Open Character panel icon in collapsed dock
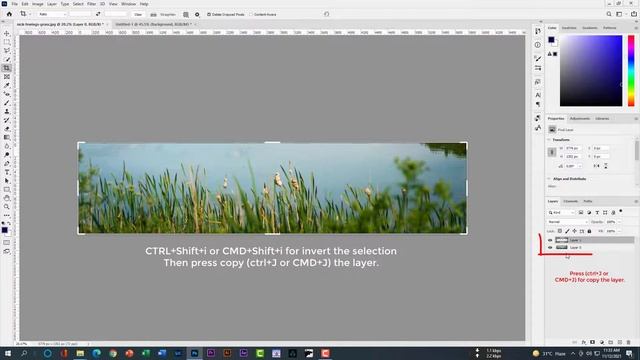 coord(538,95)
